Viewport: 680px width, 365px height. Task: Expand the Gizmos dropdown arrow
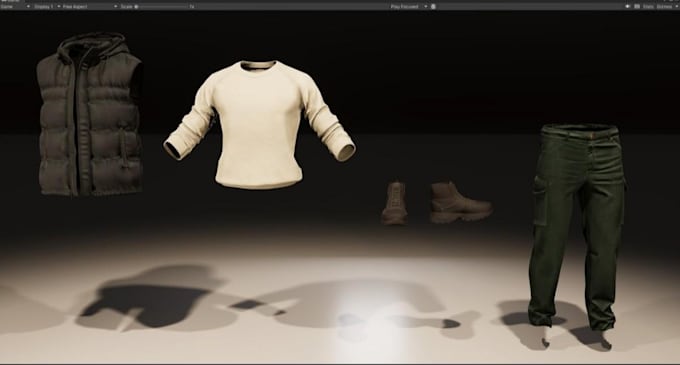pos(676,7)
